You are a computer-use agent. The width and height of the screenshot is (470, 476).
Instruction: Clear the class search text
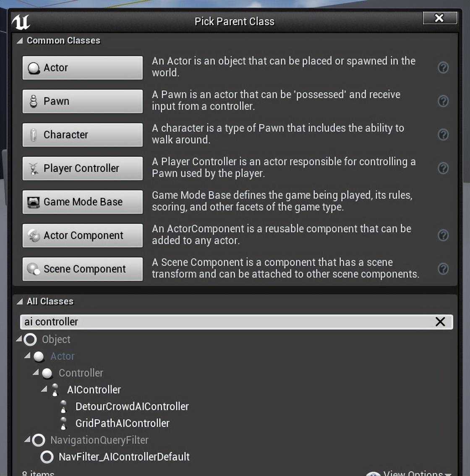[x=440, y=322]
